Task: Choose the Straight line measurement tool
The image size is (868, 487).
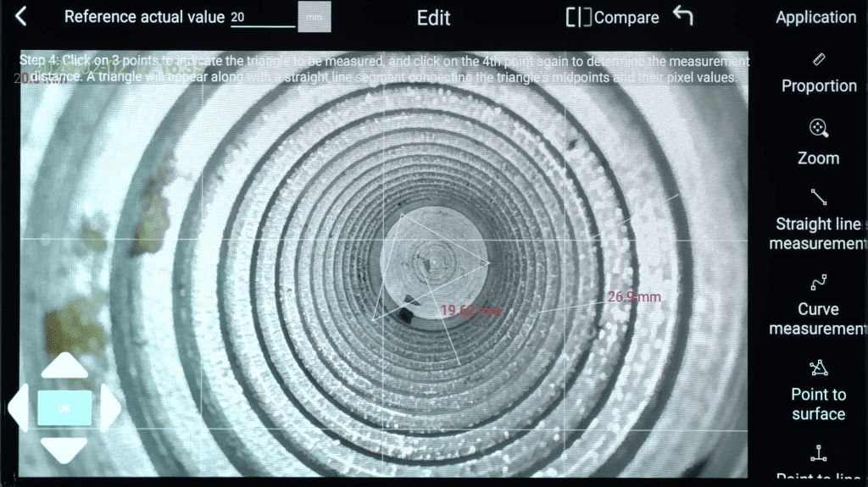Action: 818,221
